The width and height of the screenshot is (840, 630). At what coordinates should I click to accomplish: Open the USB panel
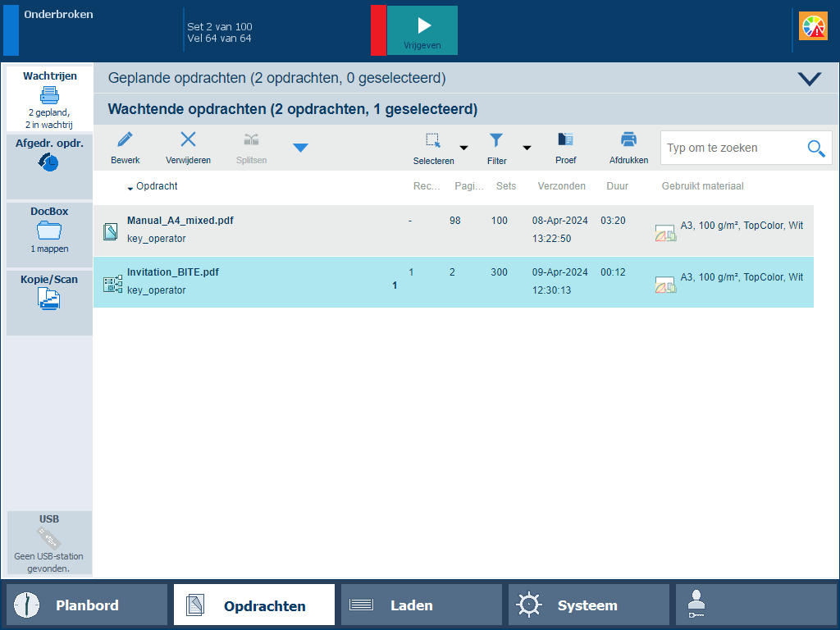[49, 543]
